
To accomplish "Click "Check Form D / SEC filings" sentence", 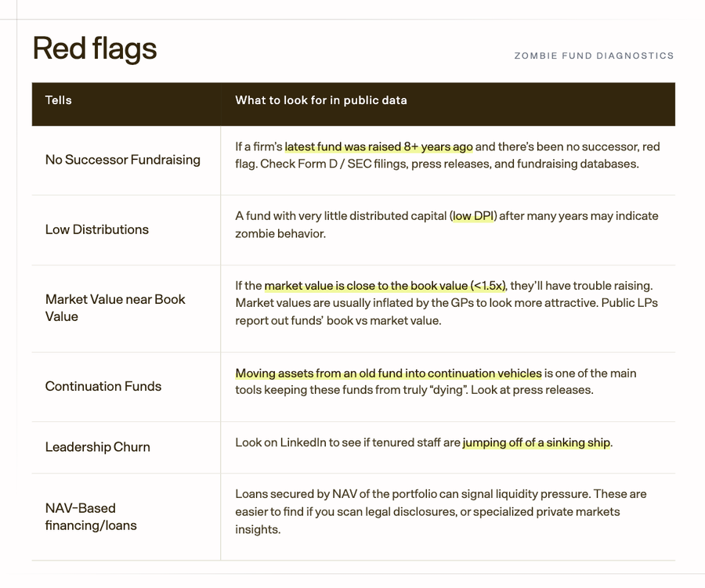I will [x=450, y=164].
